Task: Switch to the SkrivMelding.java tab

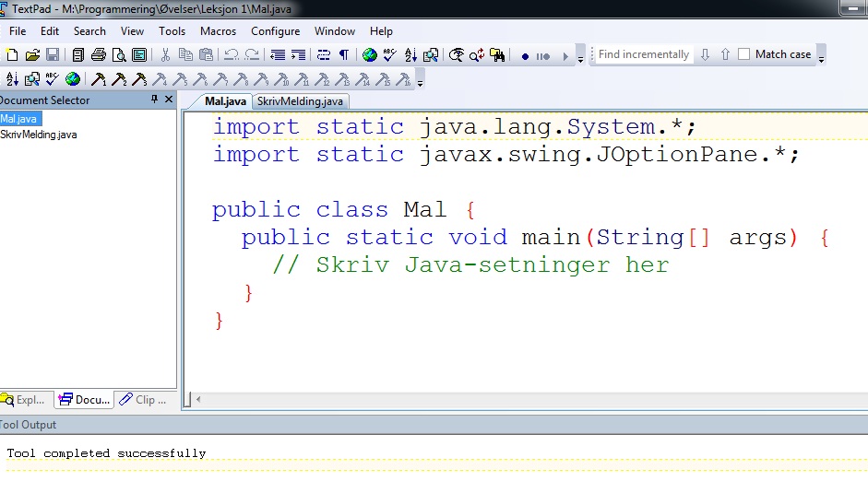Action: coord(300,101)
